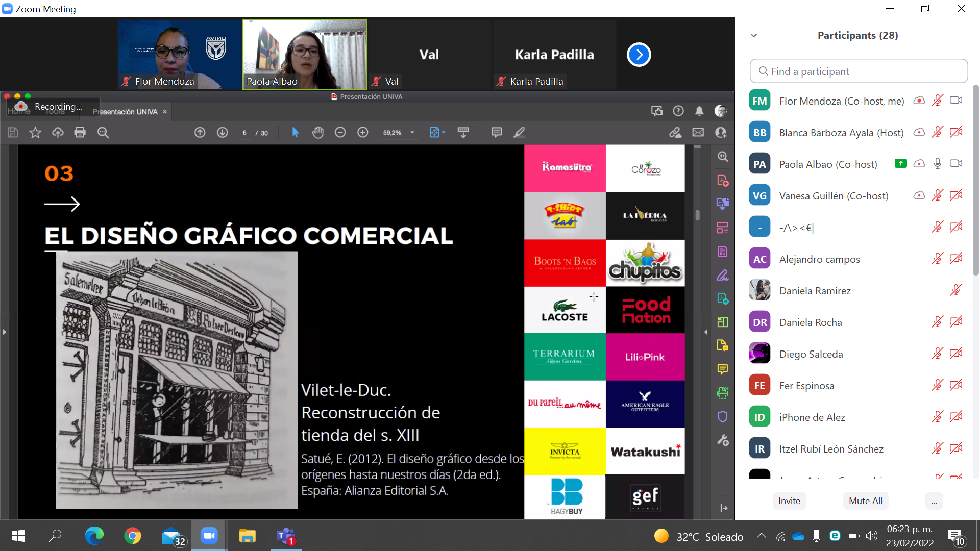Image resolution: width=980 pixels, height=551 pixels.
Task: Open the search tools magnifier in right pane
Action: click(723, 157)
